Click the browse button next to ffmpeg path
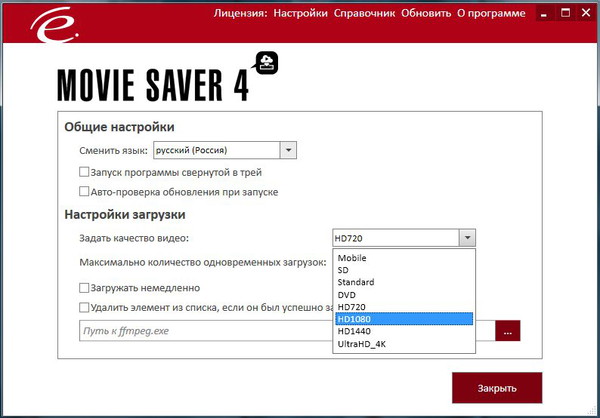The height and width of the screenshot is (418, 600). 508,330
